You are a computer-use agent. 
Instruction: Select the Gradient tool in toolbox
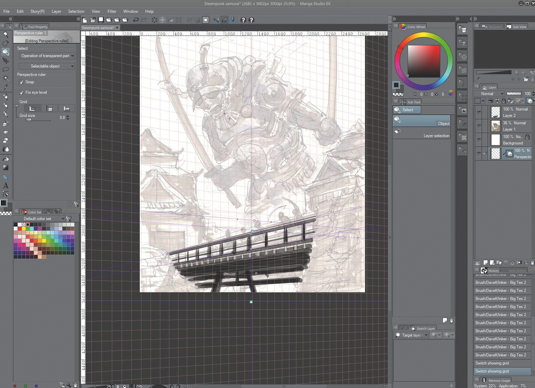pos(5,168)
